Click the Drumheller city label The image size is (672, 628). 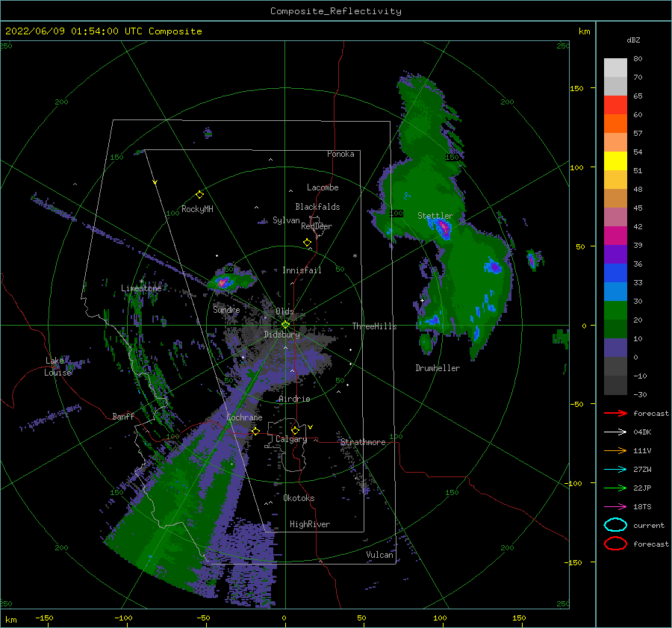point(438,368)
